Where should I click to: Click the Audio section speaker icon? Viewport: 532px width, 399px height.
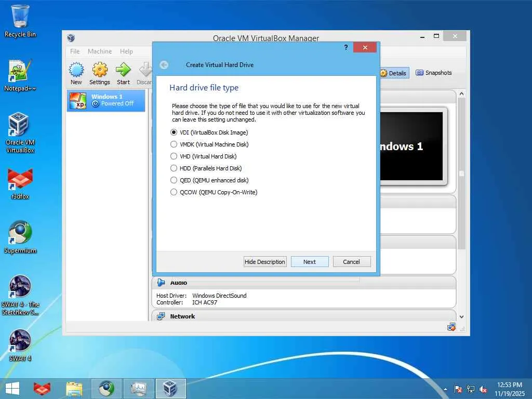(161, 283)
